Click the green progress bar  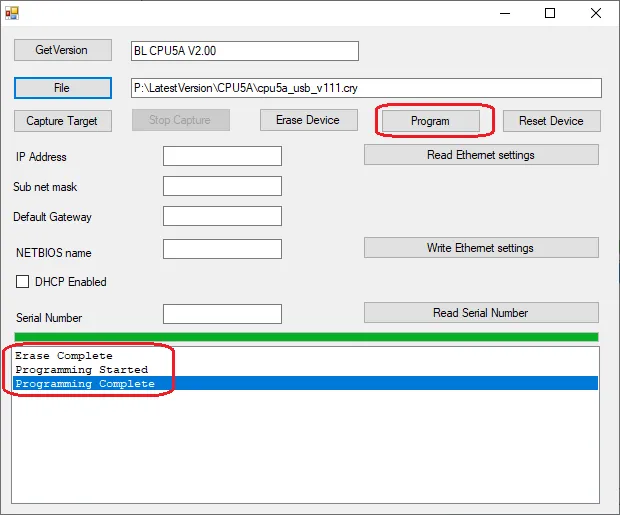tap(306, 337)
